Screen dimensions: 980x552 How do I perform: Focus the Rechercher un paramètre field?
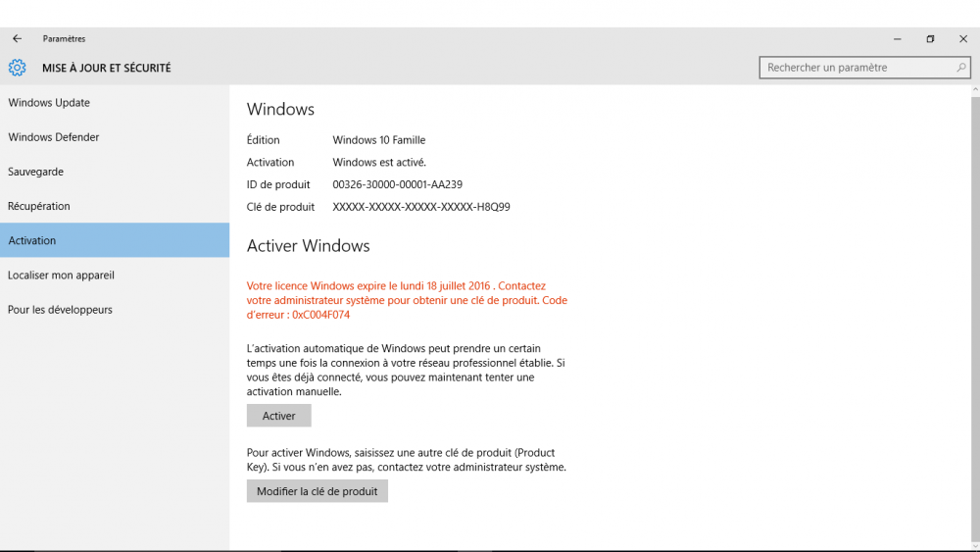pos(864,68)
